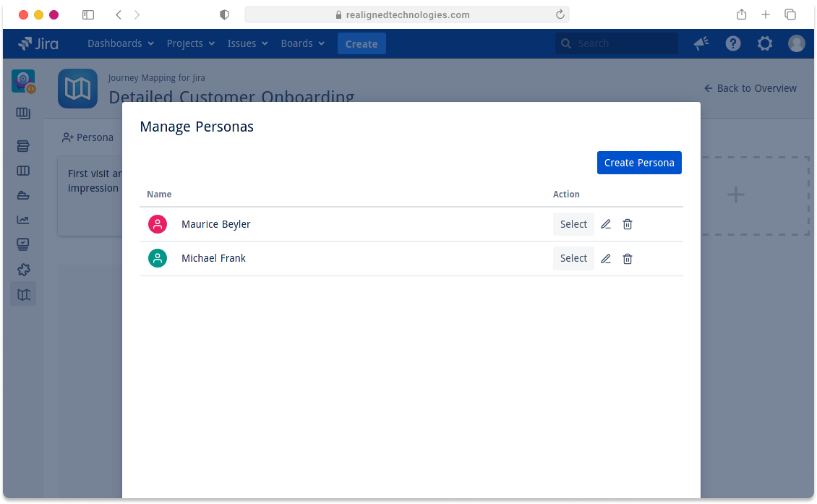Expand the Issues dropdown menu
The image size is (817, 504).
247,44
